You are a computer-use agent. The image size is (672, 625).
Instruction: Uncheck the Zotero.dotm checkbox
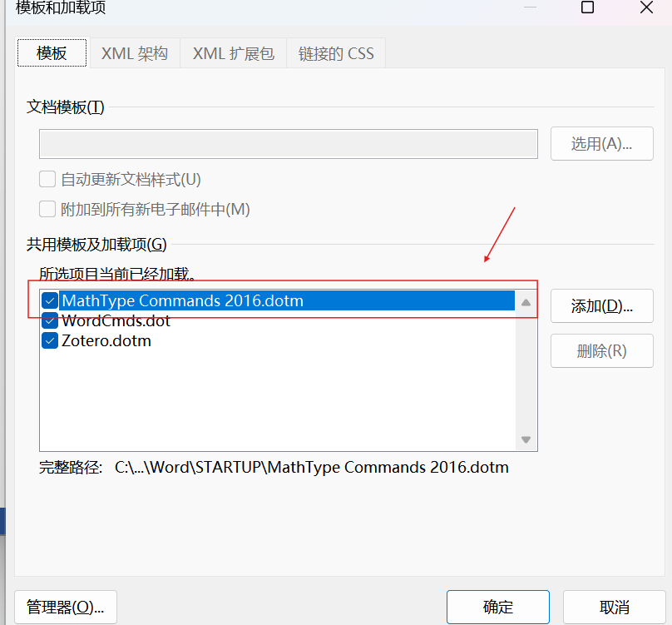[50, 341]
